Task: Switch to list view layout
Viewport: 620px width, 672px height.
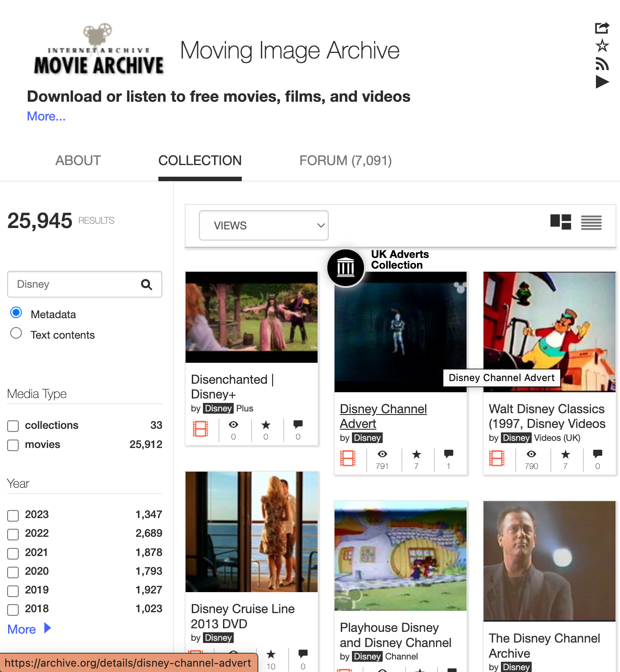Action: coord(591,222)
